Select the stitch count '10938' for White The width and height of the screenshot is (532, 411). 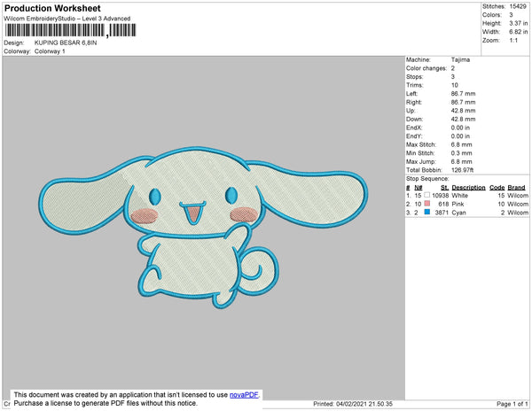[441, 196]
